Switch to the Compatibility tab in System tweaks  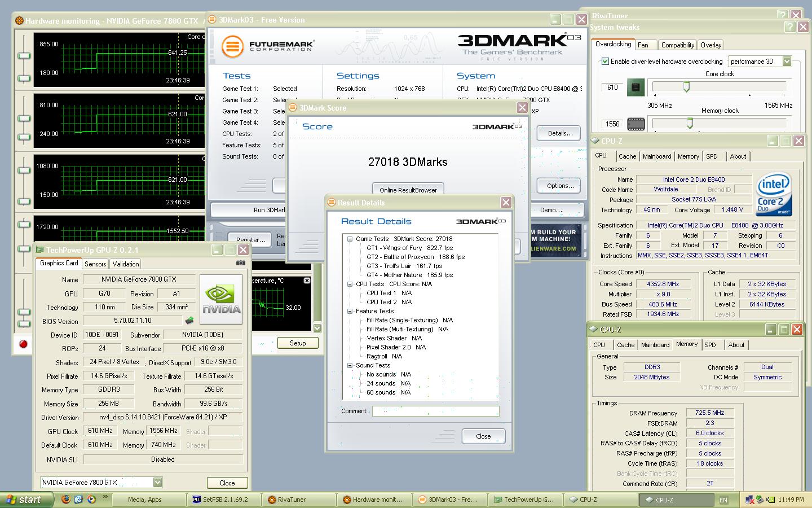pyautogui.click(x=677, y=45)
